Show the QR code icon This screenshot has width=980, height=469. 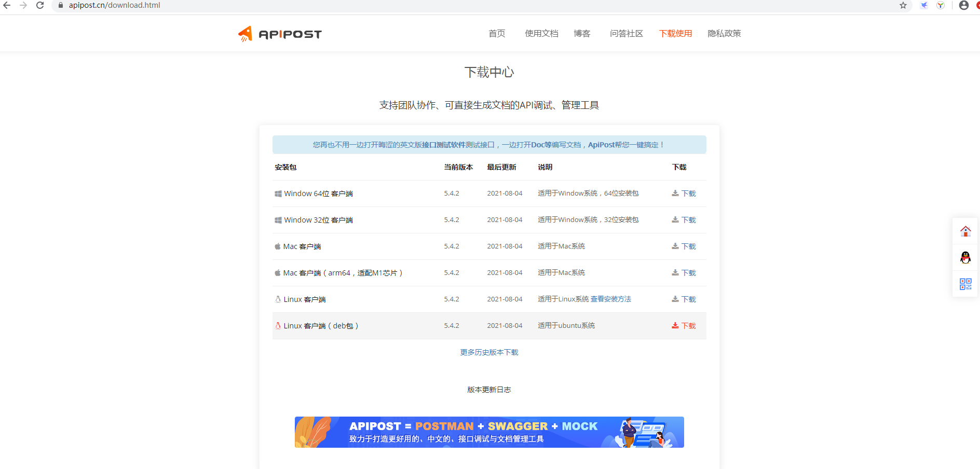coord(965,284)
